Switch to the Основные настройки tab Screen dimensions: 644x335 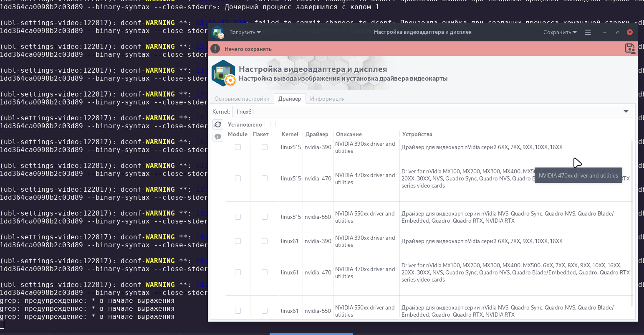point(242,99)
